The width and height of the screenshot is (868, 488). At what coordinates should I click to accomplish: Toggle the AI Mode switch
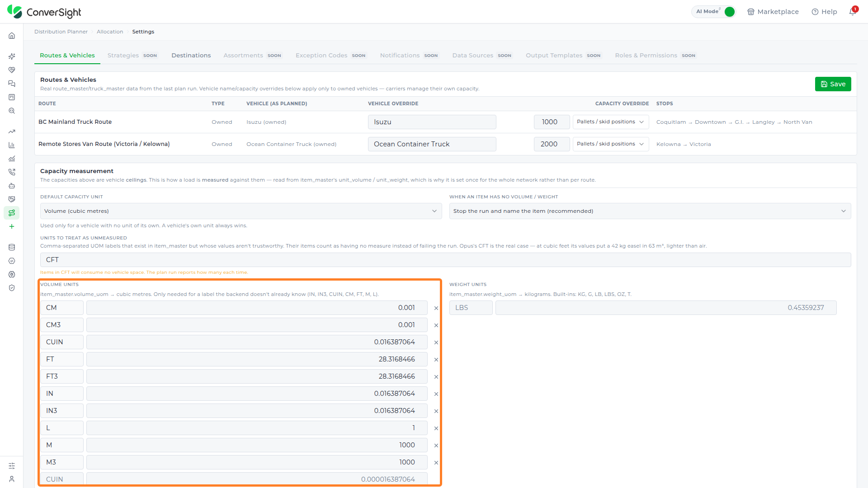tap(729, 12)
